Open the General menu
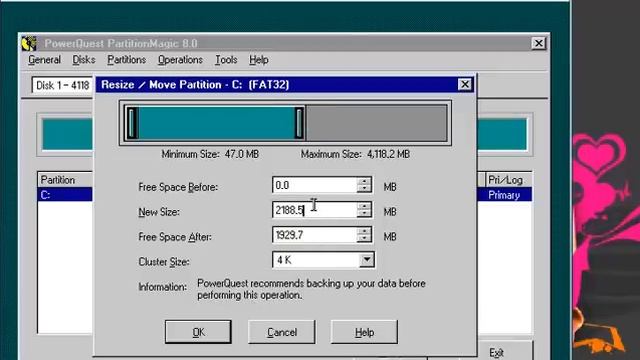This screenshot has height=360, width=640. (44, 60)
